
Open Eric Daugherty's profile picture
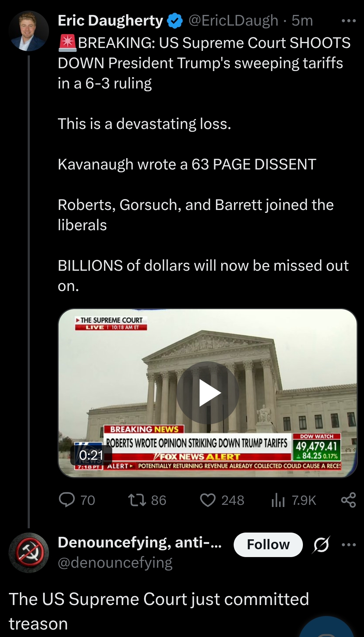(29, 31)
